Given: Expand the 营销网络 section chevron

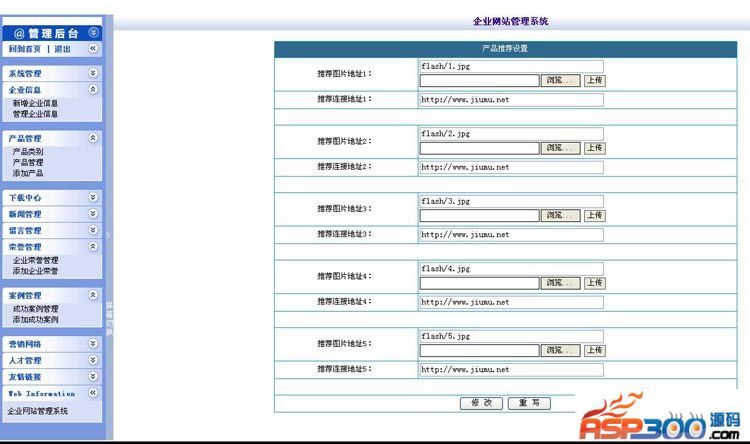Looking at the screenshot, I should pos(93,344).
